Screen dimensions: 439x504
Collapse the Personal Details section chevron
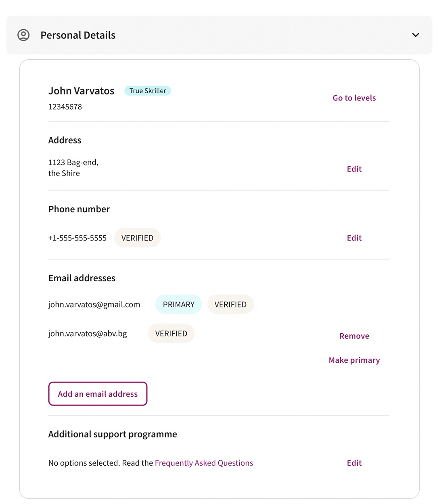click(x=416, y=35)
